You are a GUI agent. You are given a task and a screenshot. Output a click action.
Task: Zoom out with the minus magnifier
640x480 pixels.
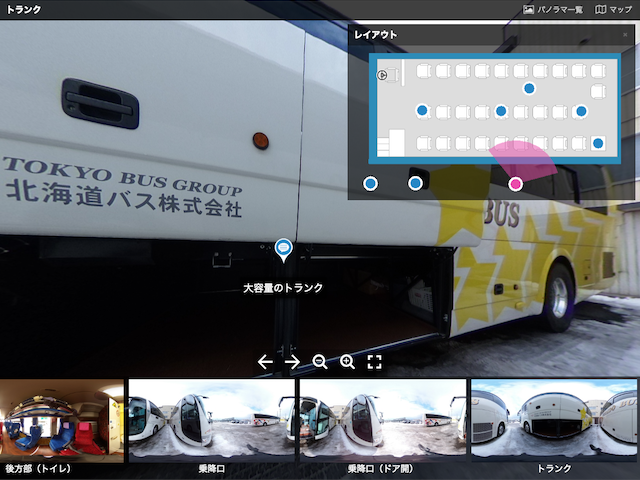[320, 362]
